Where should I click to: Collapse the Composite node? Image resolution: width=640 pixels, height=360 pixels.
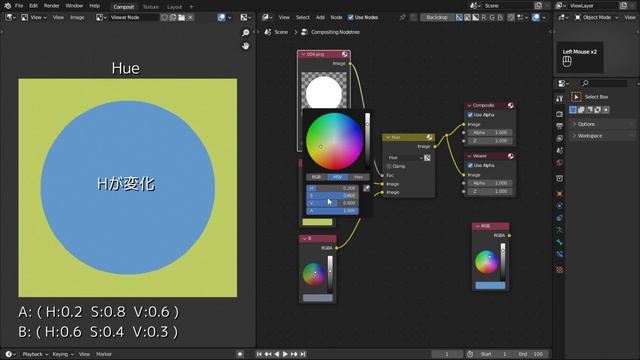(469, 105)
